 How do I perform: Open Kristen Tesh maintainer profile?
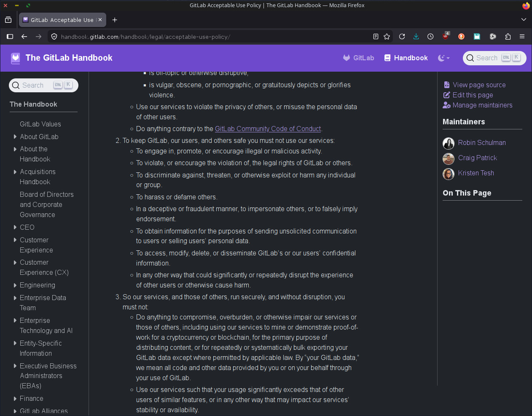click(x=476, y=173)
